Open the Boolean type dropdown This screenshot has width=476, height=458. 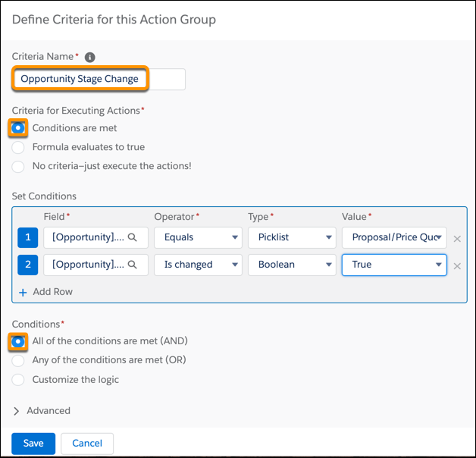pos(292,265)
